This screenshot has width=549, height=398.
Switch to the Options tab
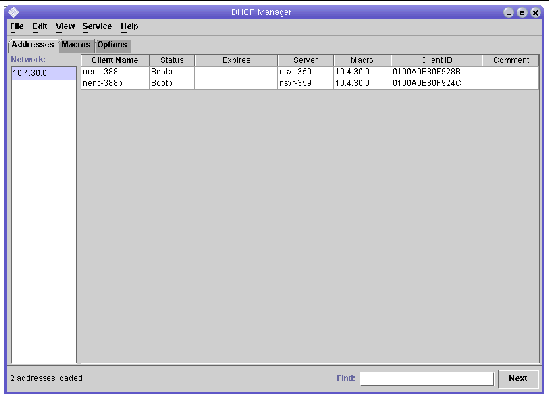(x=112, y=45)
